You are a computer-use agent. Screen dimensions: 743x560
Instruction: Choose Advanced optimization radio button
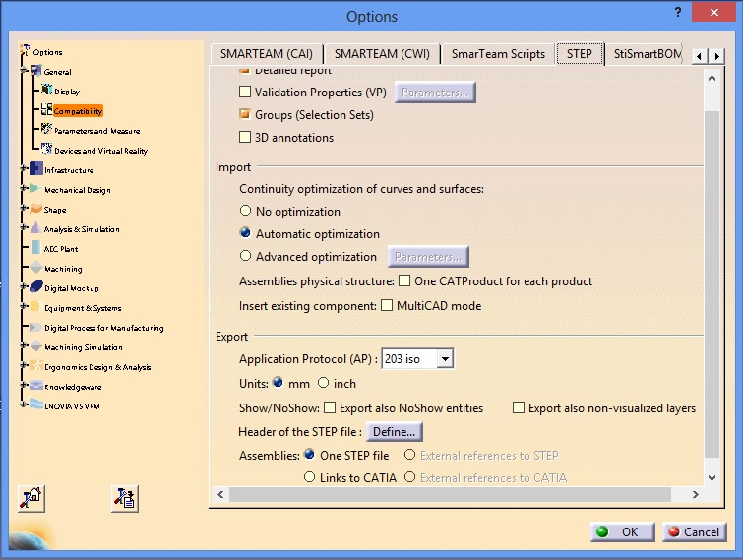245,256
